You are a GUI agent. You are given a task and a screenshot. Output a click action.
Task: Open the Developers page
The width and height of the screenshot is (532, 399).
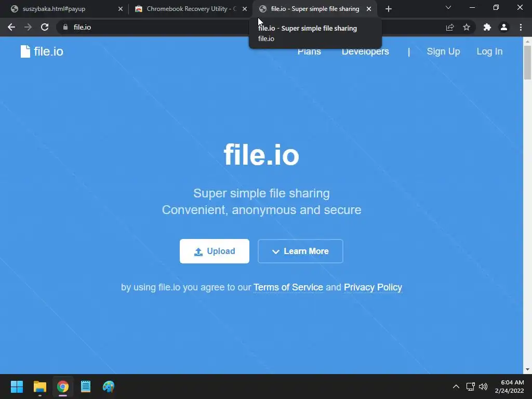365,51
